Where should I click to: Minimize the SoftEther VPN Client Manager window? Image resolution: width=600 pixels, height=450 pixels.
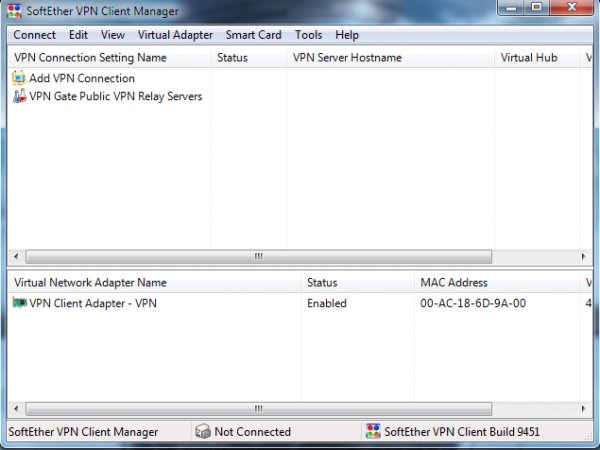pos(511,7)
